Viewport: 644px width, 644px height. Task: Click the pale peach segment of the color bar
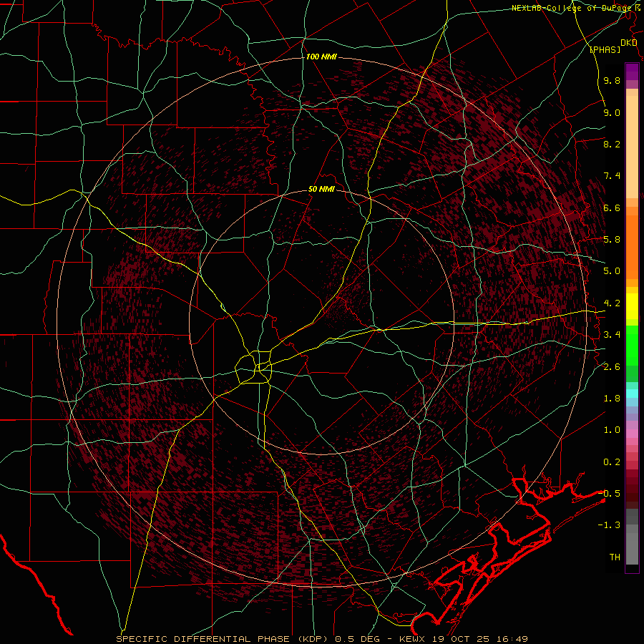(632, 147)
